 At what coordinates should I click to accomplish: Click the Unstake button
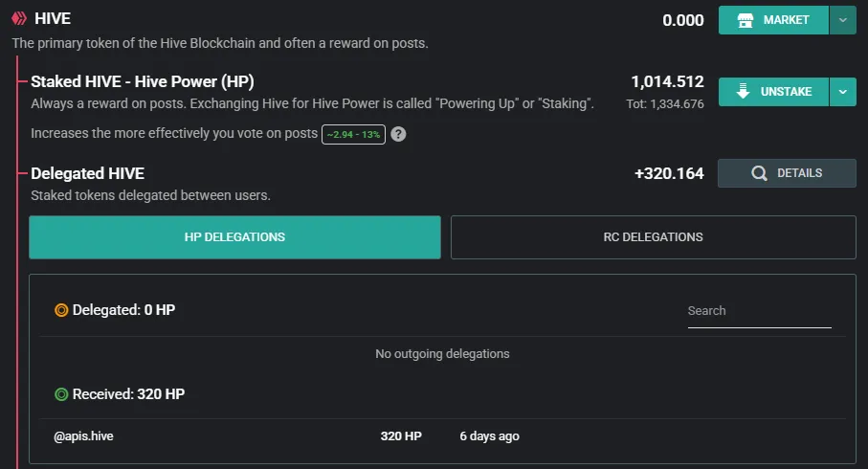(773, 92)
